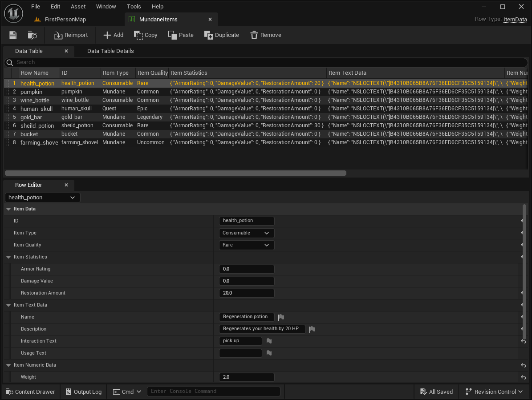Open the Item Quality dropdown

pos(247,245)
